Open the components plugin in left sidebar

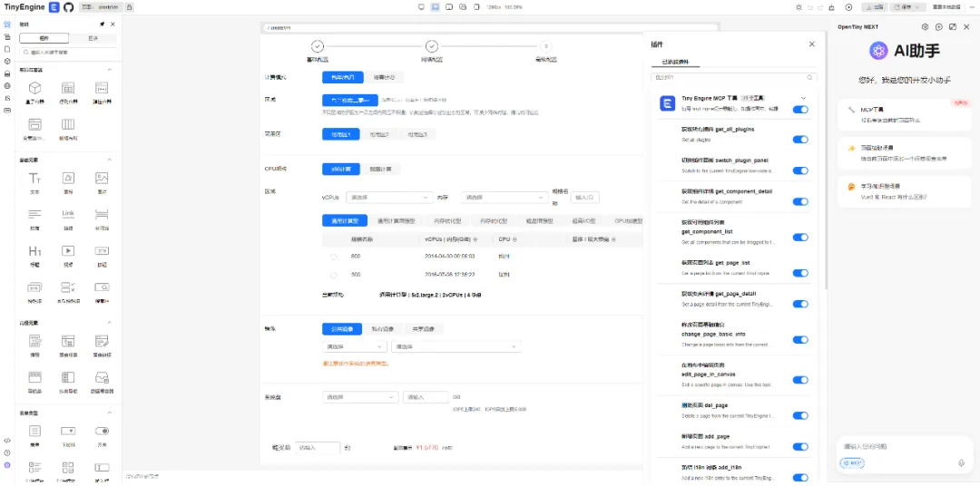tap(7, 24)
